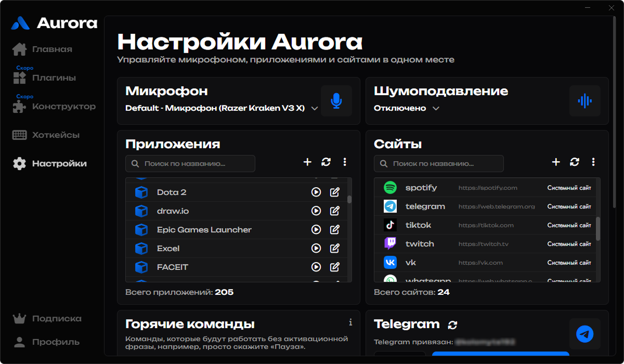Show info for Горячие команды
624x364 pixels.
click(350, 322)
